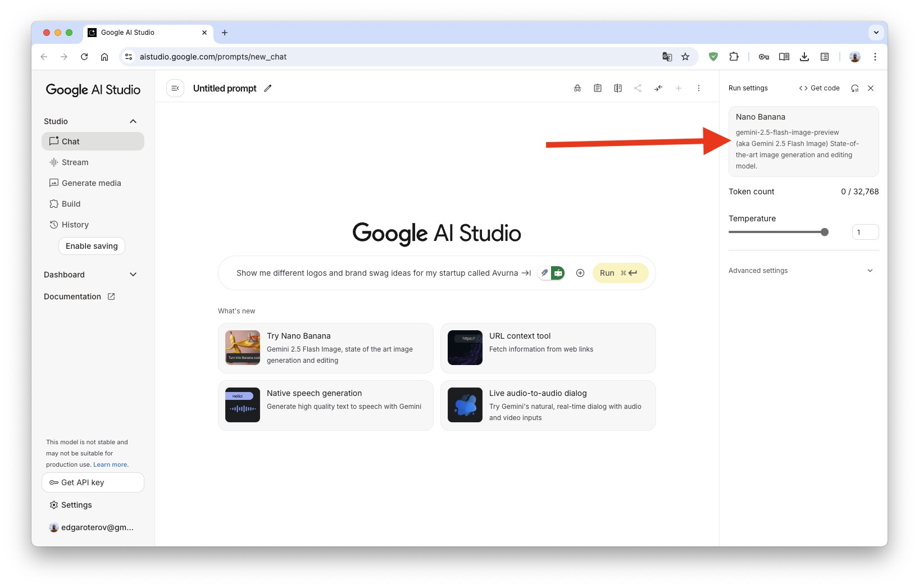Open the URL context tool card

coord(548,348)
